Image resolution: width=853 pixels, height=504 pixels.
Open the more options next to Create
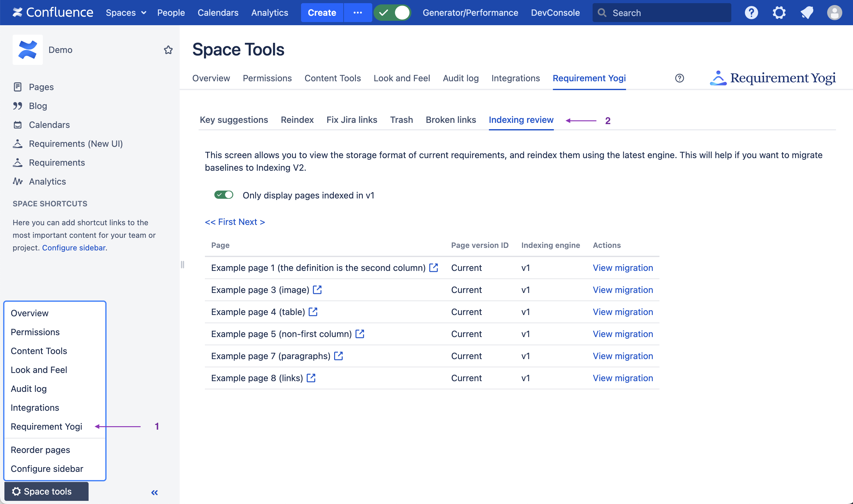pyautogui.click(x=357, y=13)
